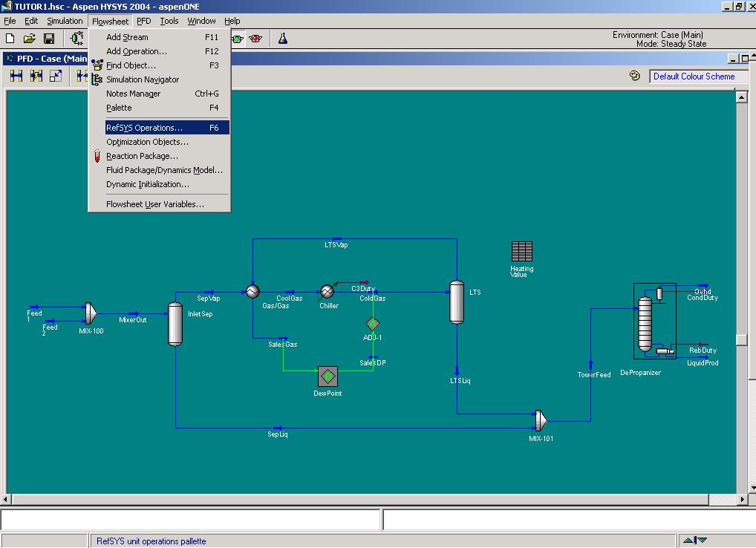Select the ADJ-1 adjust block icon
The height and width of the screenshot is (548, 756).
tap(373, 324)
